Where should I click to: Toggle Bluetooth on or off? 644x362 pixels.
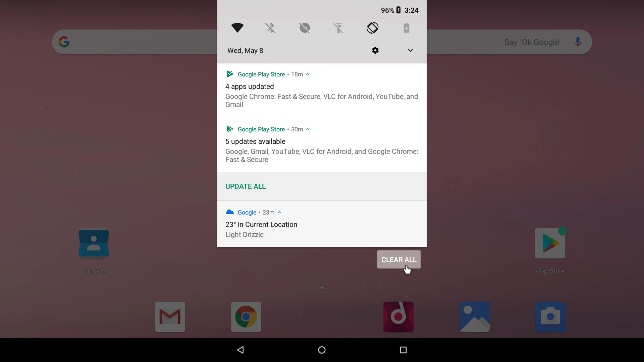[x=271, y=28]
